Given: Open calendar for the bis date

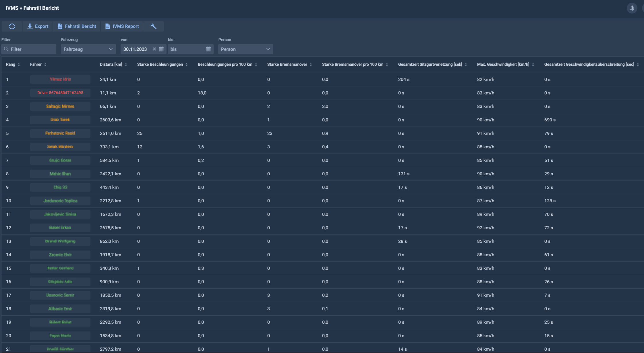Looking at the screenshot, I should tap(208, 49).
